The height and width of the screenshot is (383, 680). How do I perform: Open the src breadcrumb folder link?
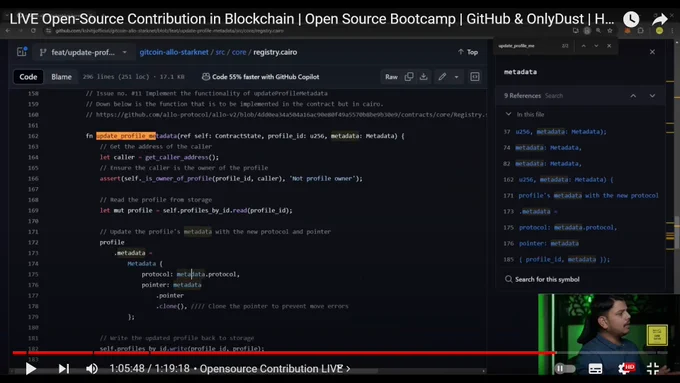coord(220,52)
